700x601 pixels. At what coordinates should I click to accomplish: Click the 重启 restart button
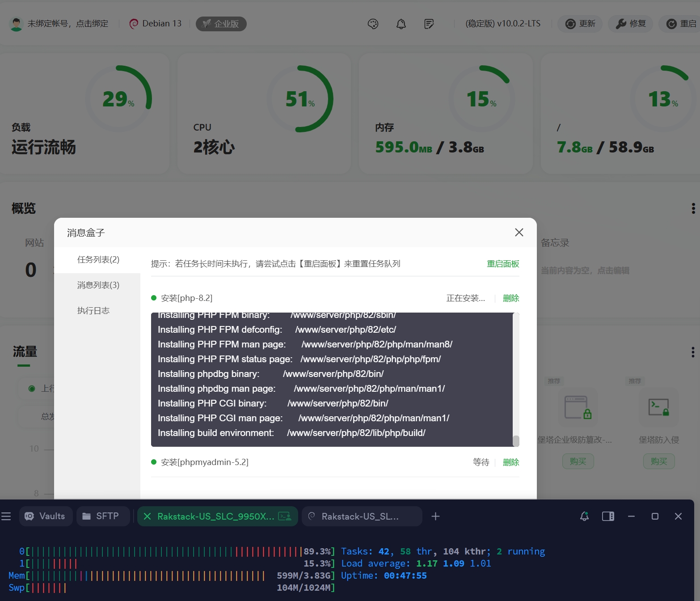click(680, 24)
